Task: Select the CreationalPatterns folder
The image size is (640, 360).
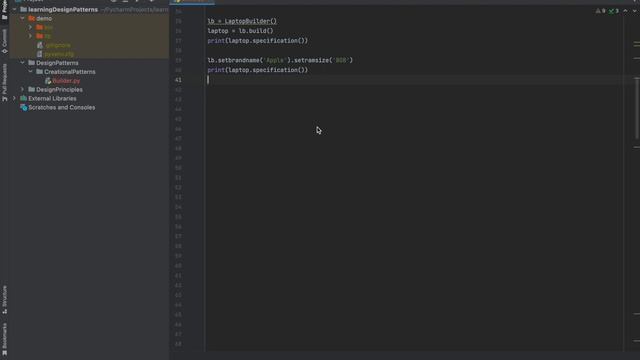Action: pos(70,72)
